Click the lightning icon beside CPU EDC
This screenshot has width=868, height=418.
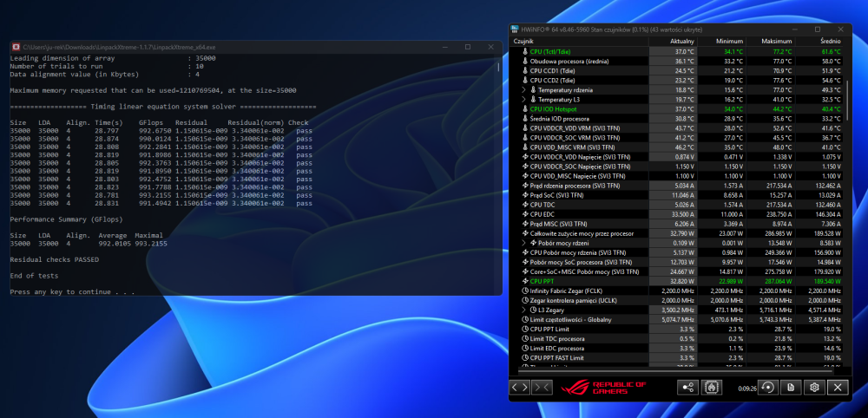[x=525, y=214]
